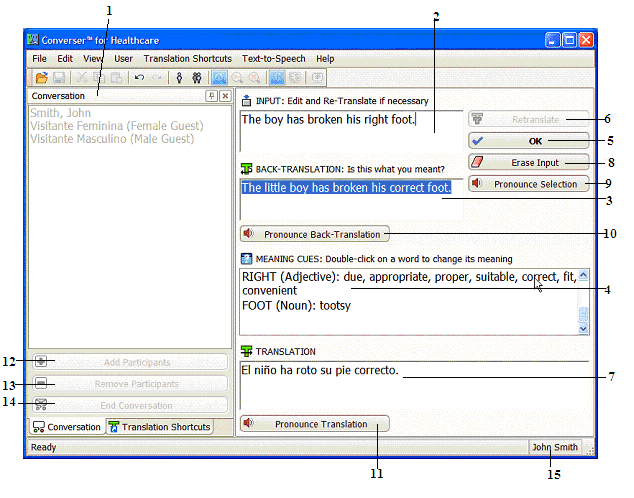Click the Undo arrow in toolbar
The width and height of the screenshot is (634, 498).
click(139, 77)
